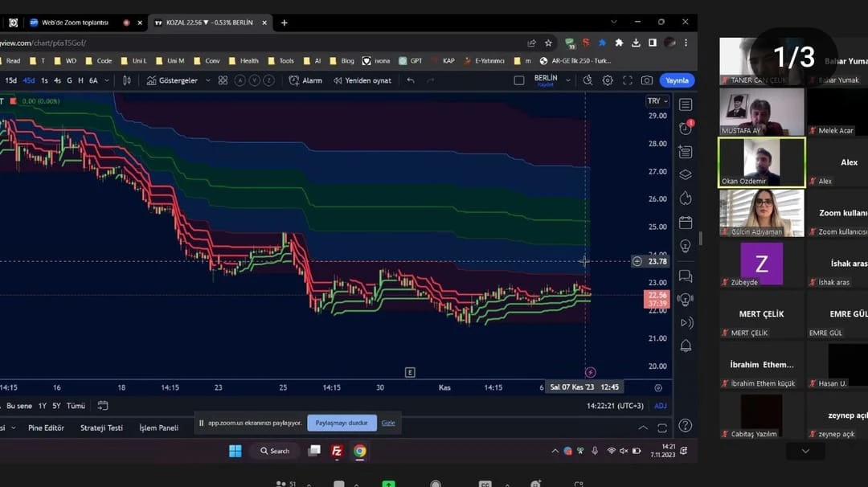Open the watchlist panel in right sidebar

tap(686, 105)
